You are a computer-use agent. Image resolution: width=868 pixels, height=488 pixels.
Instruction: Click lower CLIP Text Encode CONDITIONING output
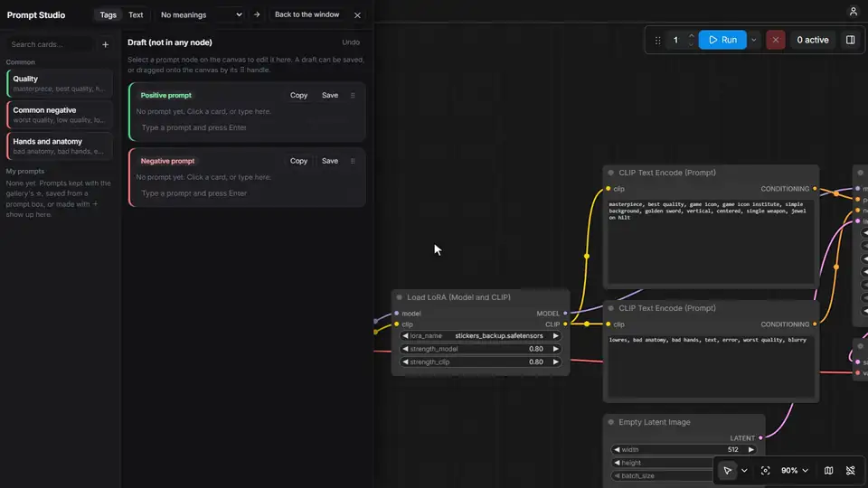[x=815, y=324]
